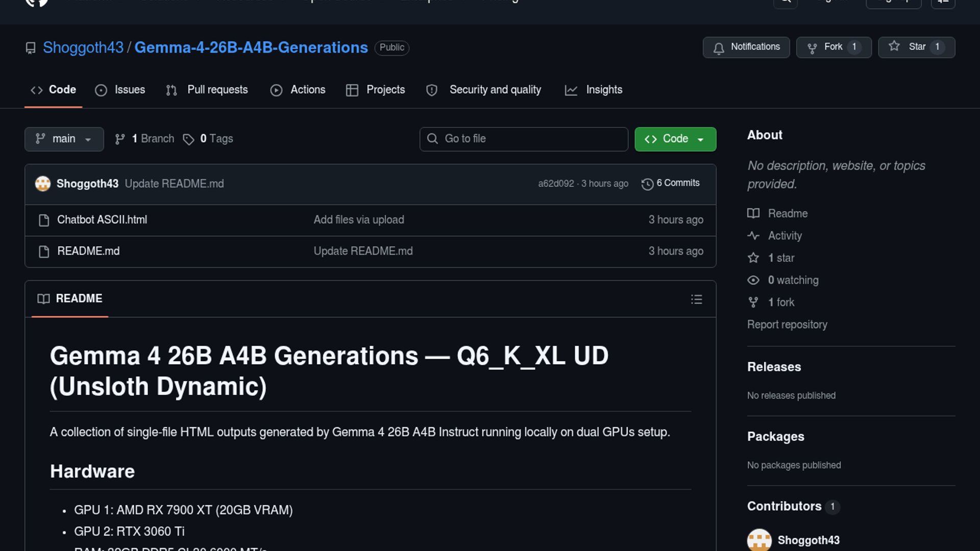The width and height of the screenshot is (980, 551).
Task: Click the Chatbot ASCII.html file icon
Action: point(44,220)
